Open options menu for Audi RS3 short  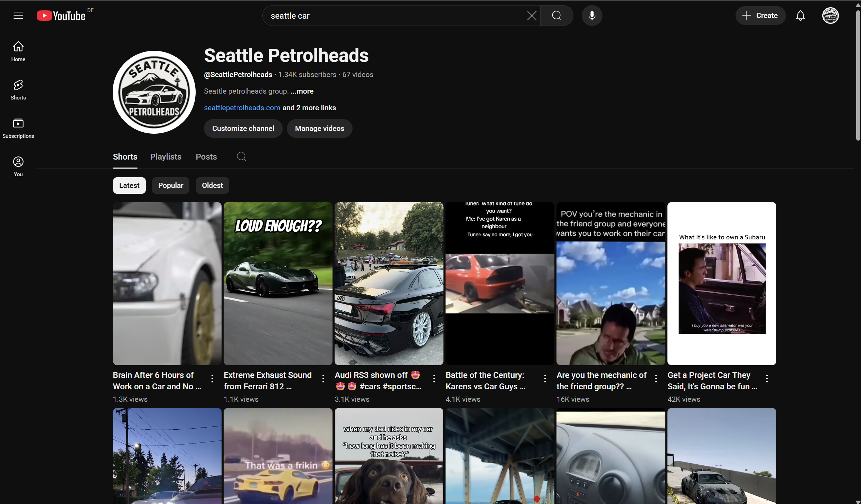coord(434,379)
